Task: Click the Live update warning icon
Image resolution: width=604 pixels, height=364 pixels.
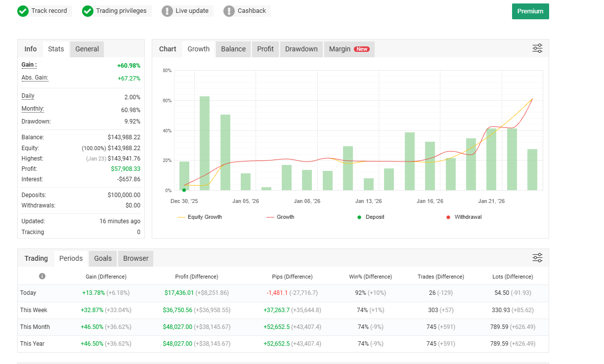Action: coord(167,11)
